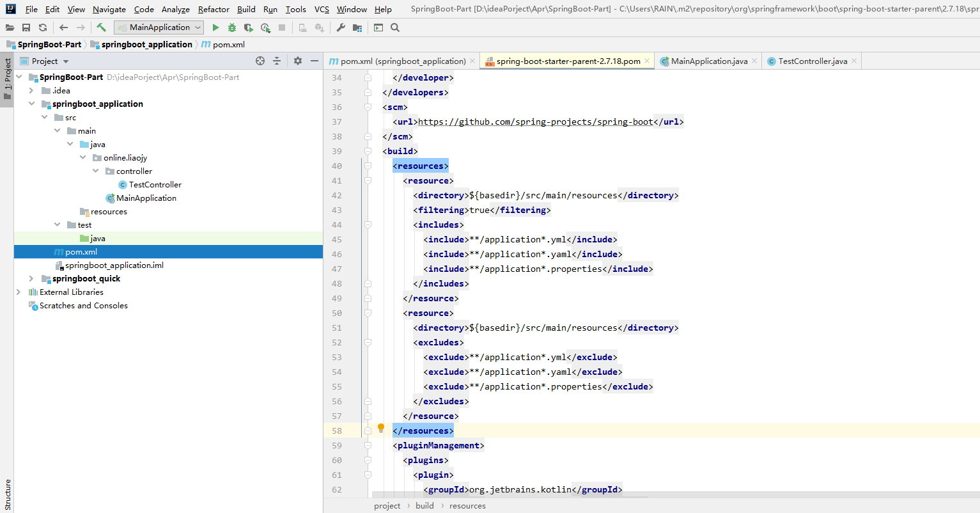980x513 pixels.
Task: Collapse the main folder arrow
Action: [x=57, y=130]
